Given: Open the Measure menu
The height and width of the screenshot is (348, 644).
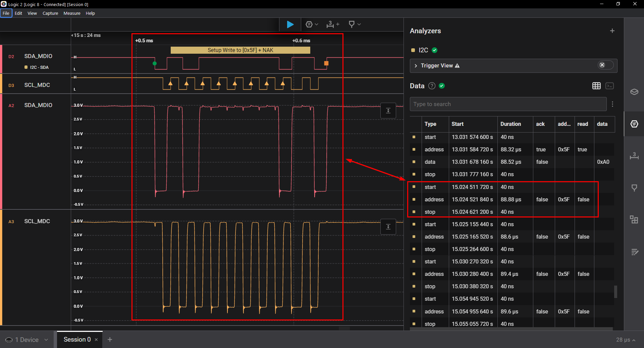Looking at the screenshot, I should pyautogui.click(x=72, y=13).
